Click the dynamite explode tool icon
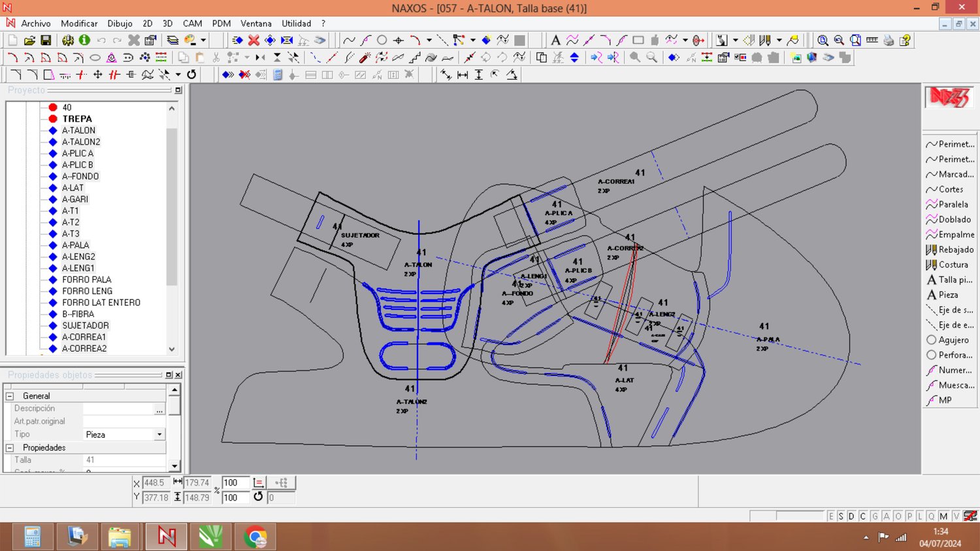This screenshot has width=980, height=551. 365,58
